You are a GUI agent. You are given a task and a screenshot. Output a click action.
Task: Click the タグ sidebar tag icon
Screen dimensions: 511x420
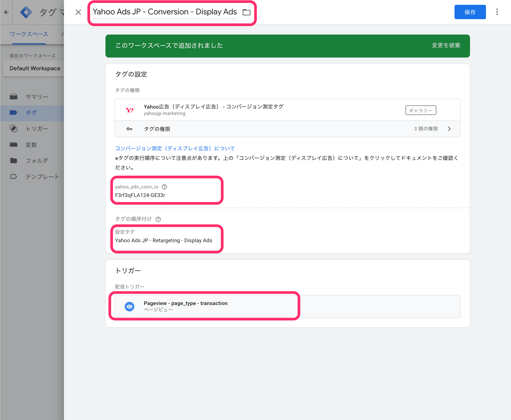(x=14, y=113)
